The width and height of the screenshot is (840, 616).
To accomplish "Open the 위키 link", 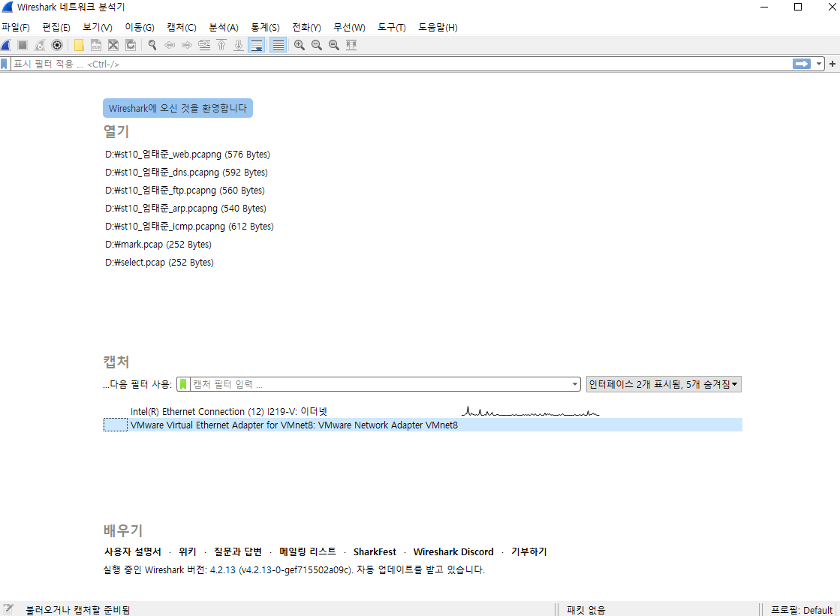I will point(188,551).
